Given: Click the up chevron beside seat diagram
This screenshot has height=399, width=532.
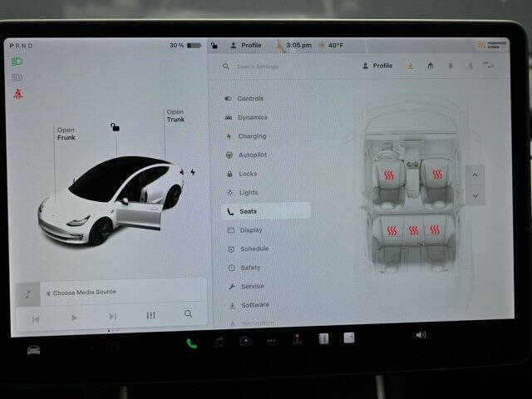Looking at the screenshot, I should (x=475, y=175).
